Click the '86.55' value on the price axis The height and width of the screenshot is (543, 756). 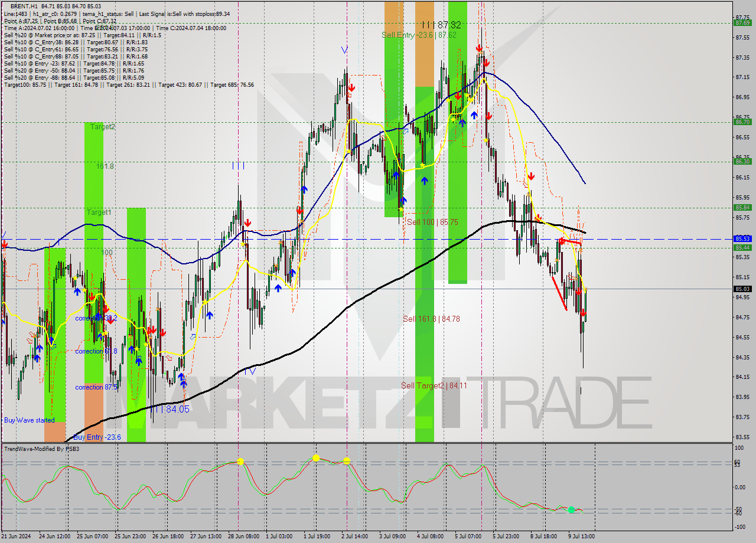pyautogui.click(x=742, y=138)
